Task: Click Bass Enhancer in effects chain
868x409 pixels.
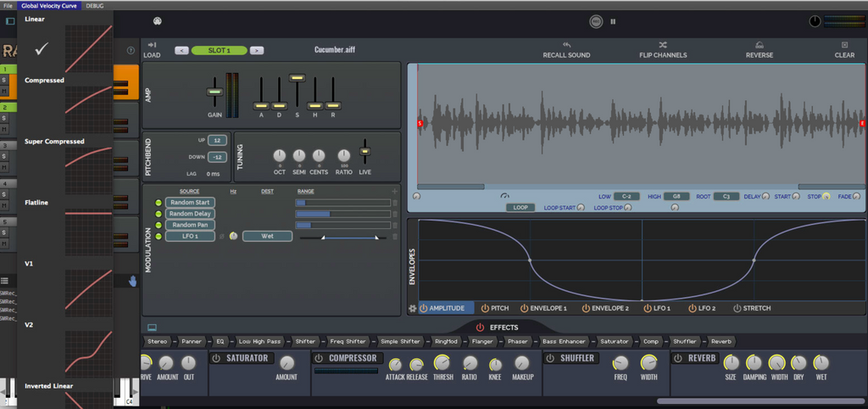Action: 563,341
